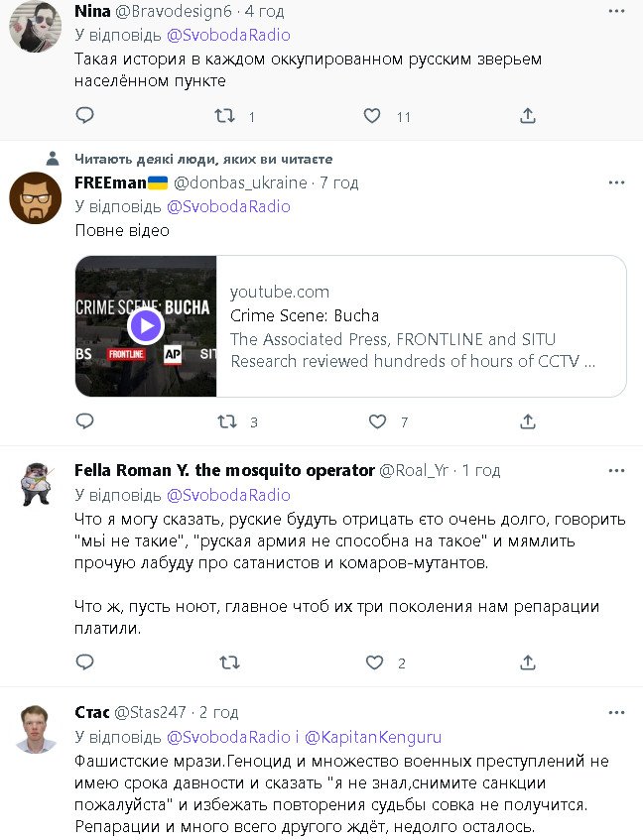Image resolution: width=643 pixels, height=840 pixels.
Task: Like Nina's tweet with 11 likes
Action: (372, 116)
